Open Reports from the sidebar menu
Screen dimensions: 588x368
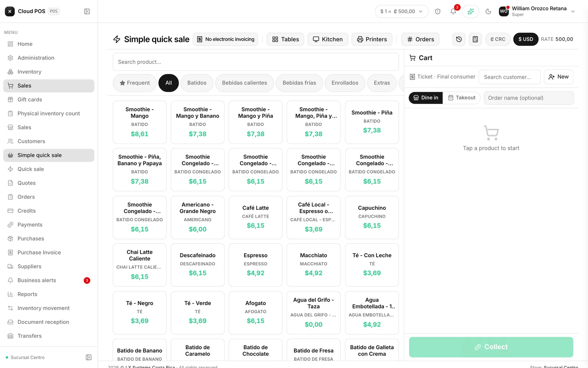(x=49, y=294)
